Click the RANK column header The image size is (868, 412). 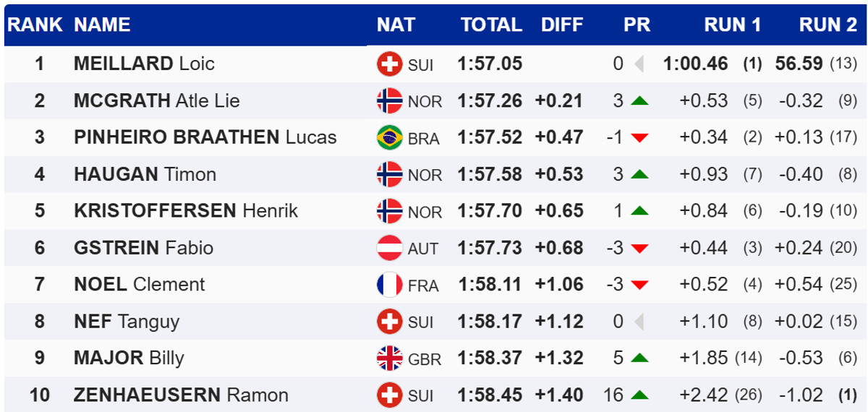coord(34,25)
